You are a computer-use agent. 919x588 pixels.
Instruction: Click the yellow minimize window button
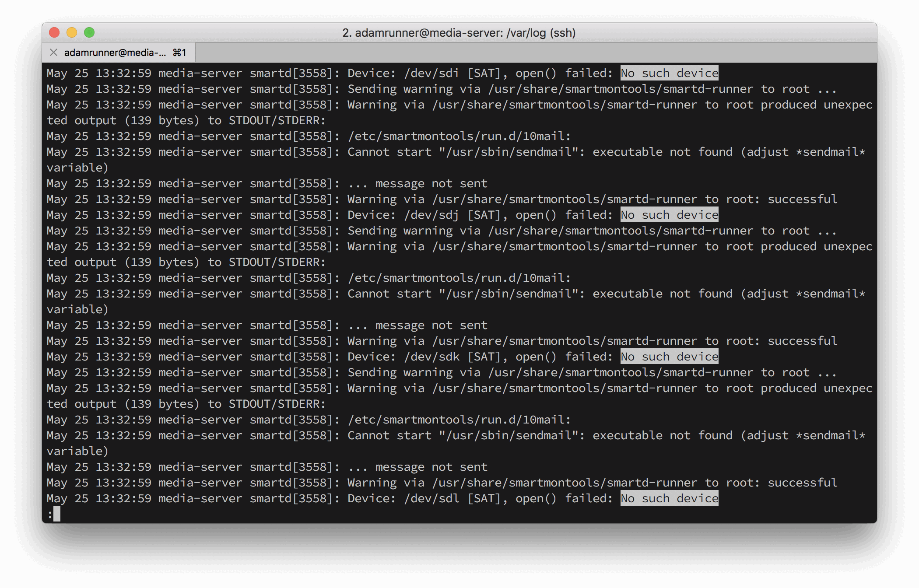(72, 32)
